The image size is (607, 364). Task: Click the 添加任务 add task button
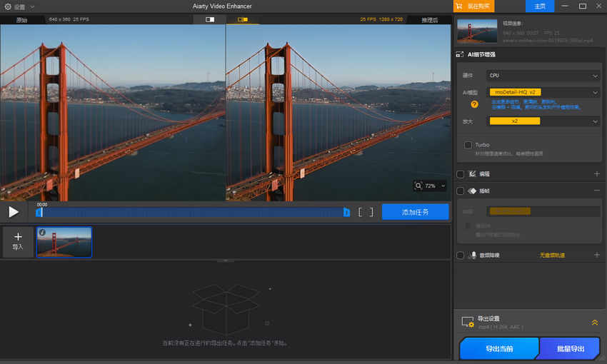pyautogui.click(x=415, y=212)
